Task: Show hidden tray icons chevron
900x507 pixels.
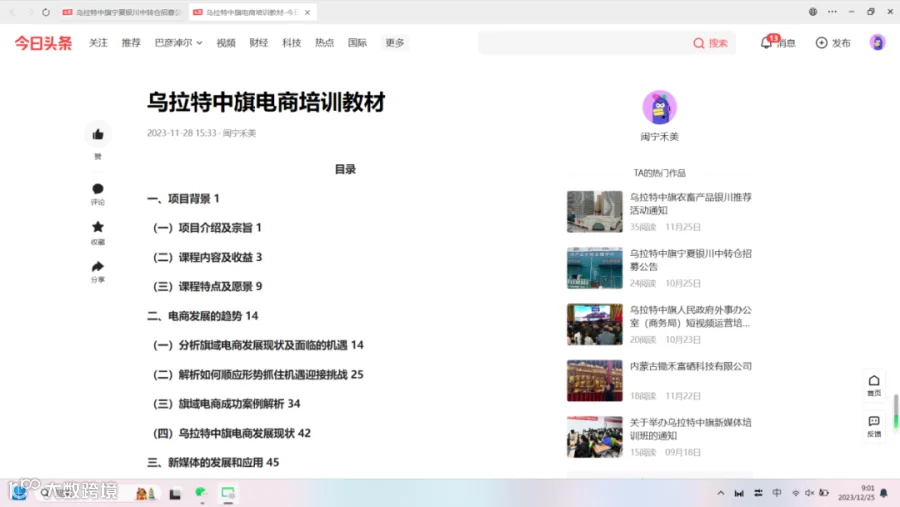Action: (x=721, y=493)
